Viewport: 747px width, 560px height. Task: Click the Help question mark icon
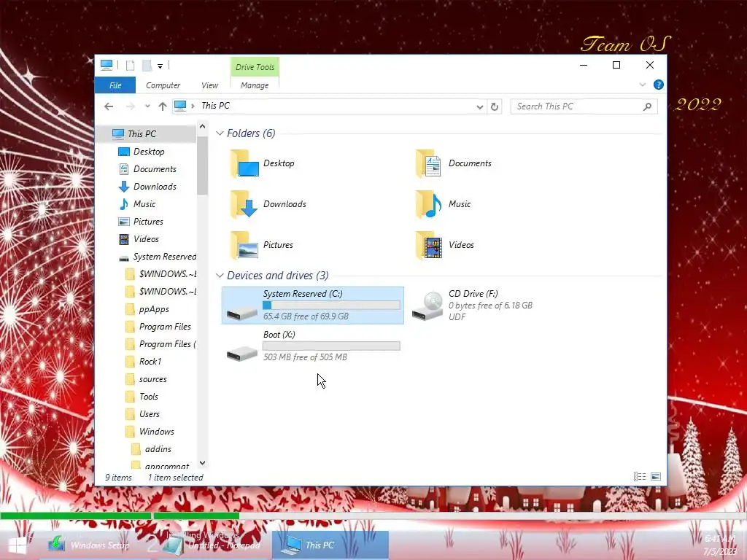659,85
